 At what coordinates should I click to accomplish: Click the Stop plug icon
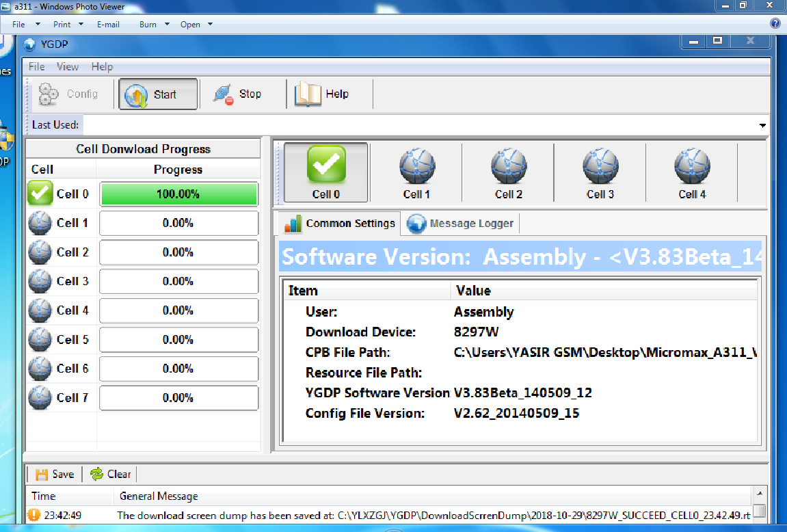click(x=223, y=94)
